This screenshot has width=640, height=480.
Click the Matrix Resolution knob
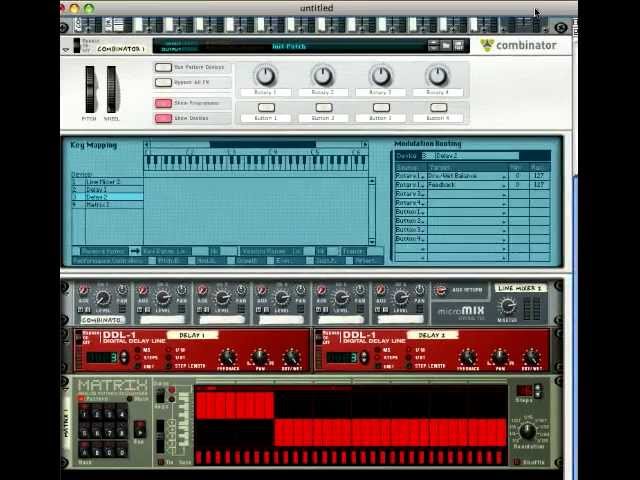click(528, 431)
